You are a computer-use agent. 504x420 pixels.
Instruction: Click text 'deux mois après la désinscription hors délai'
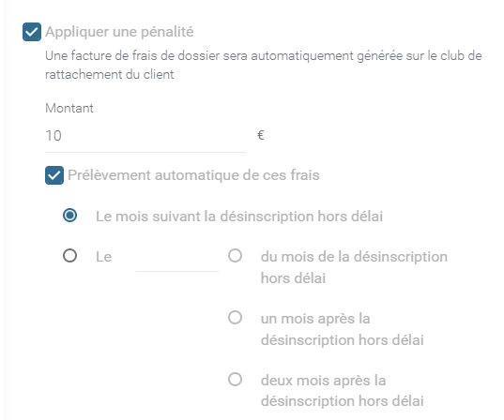click(x=343, y=391)
